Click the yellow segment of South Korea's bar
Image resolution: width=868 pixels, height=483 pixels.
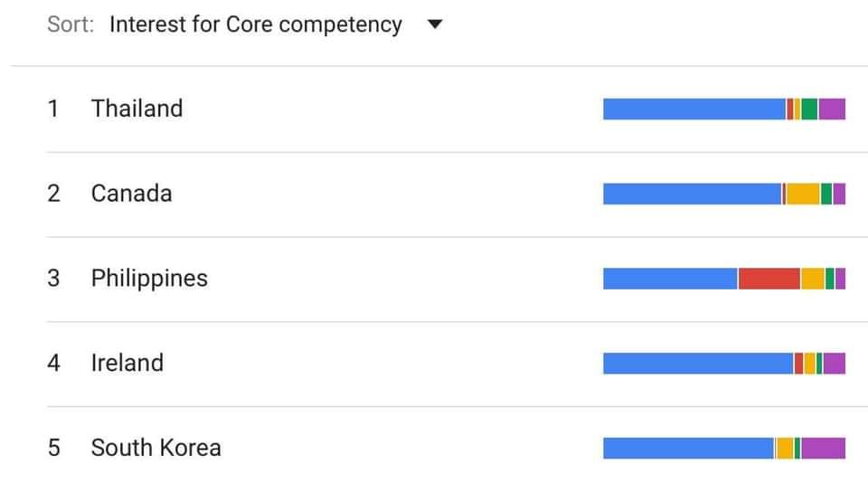click(785, 448)
